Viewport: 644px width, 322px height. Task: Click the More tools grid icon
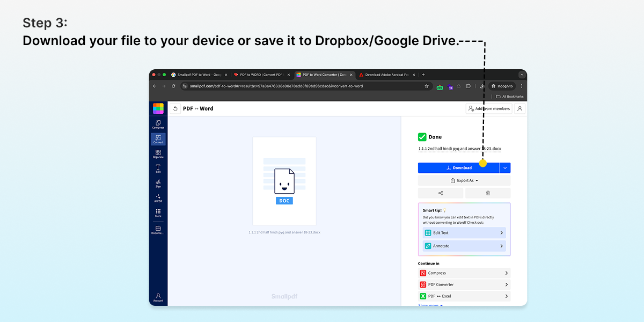coord(158,213)
